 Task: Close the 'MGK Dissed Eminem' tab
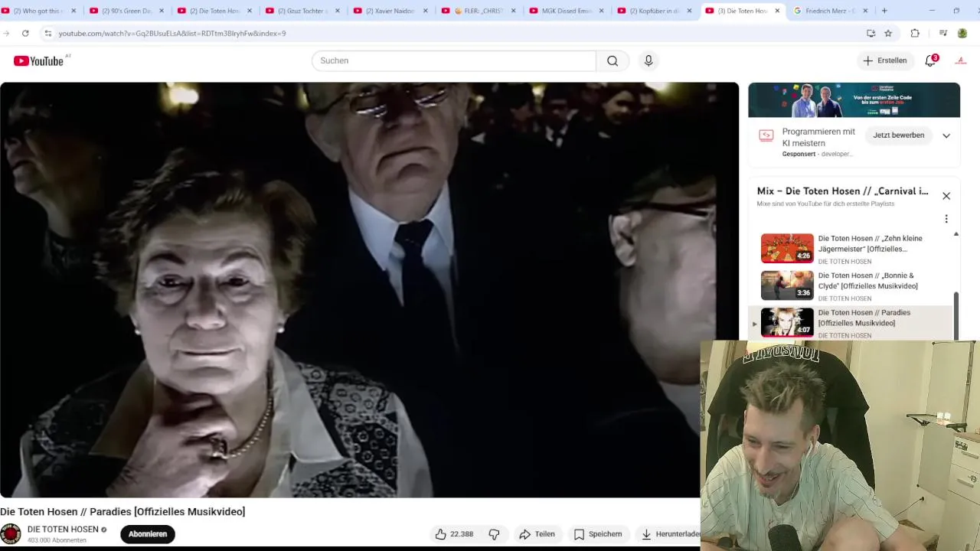602,11
